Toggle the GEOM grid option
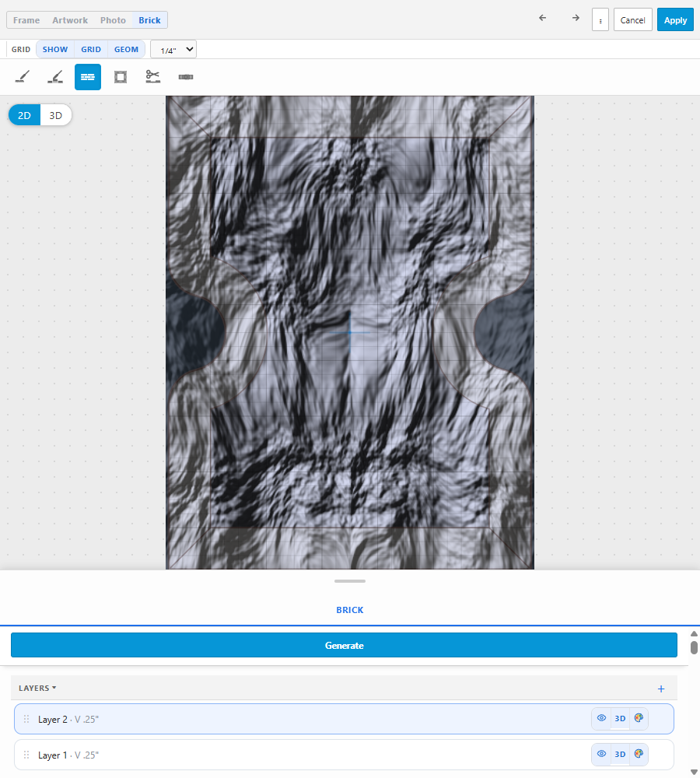This screenshot has height=778, width=700. click(x=126, y=49)
